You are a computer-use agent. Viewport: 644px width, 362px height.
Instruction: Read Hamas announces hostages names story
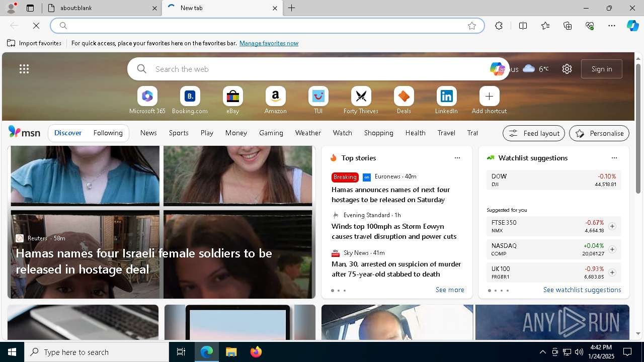click(x=391, y=195)
